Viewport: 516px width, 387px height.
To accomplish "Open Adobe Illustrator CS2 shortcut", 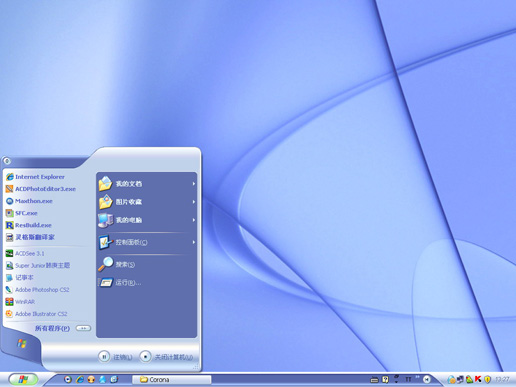I will [36, 314].
